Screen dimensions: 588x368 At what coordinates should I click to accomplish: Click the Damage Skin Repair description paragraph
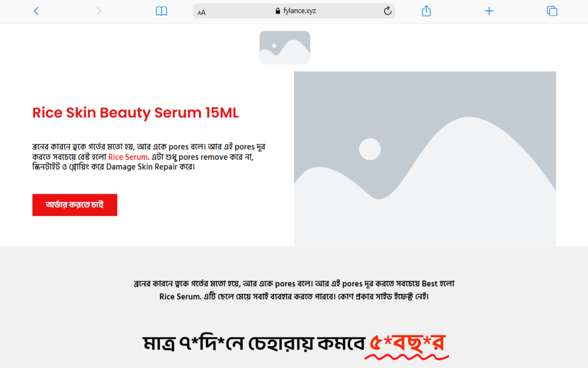pos(149,157)
